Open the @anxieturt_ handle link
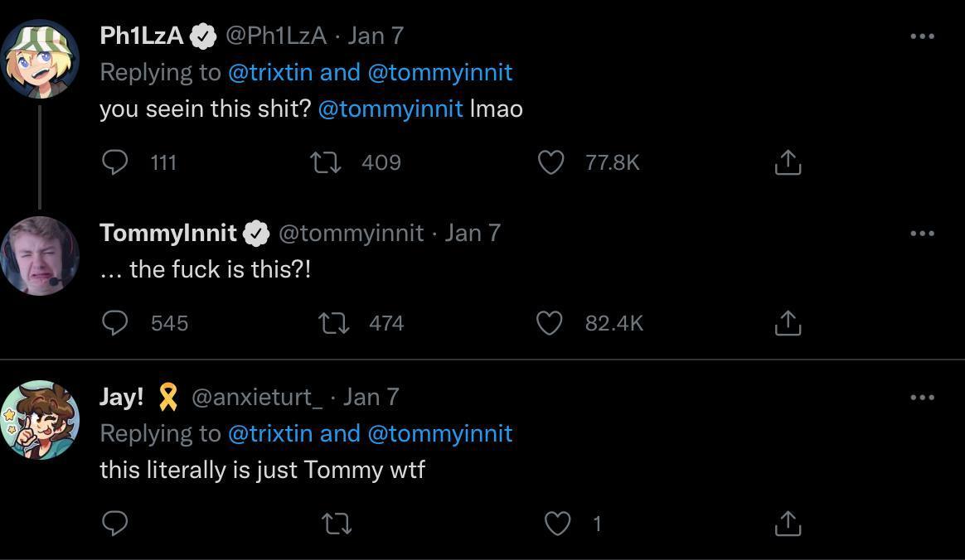The width and height of the screenshot is (965, 560). 257,398
